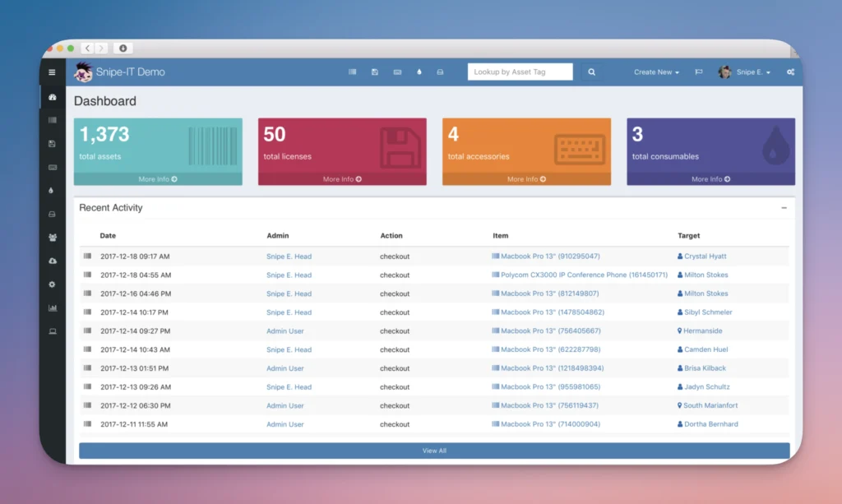The height and width of the screenshot is (504, 842).
Task: Open Consumables via sidebar droplet icon
Action: (x=53, y=191)
